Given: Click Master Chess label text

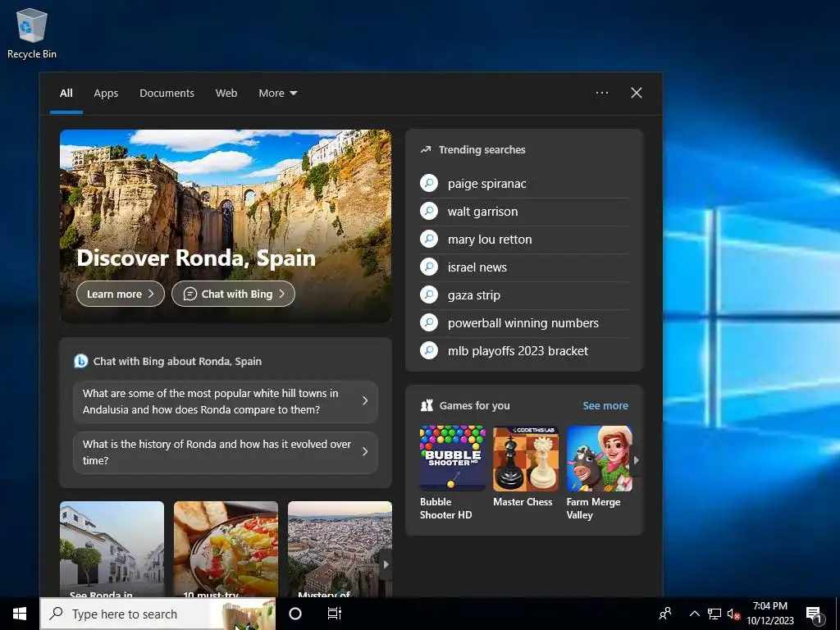Looking at the screenshot, I should pyautogui.click(x=523, y=502).
